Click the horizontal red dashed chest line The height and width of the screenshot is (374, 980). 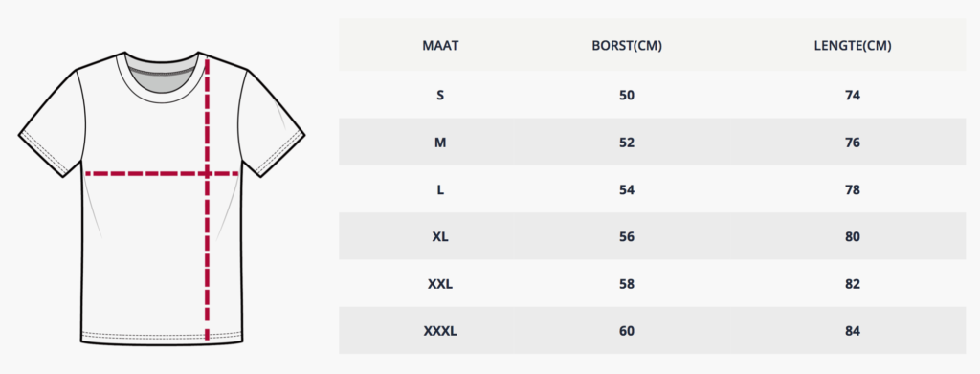pos(161,173)
